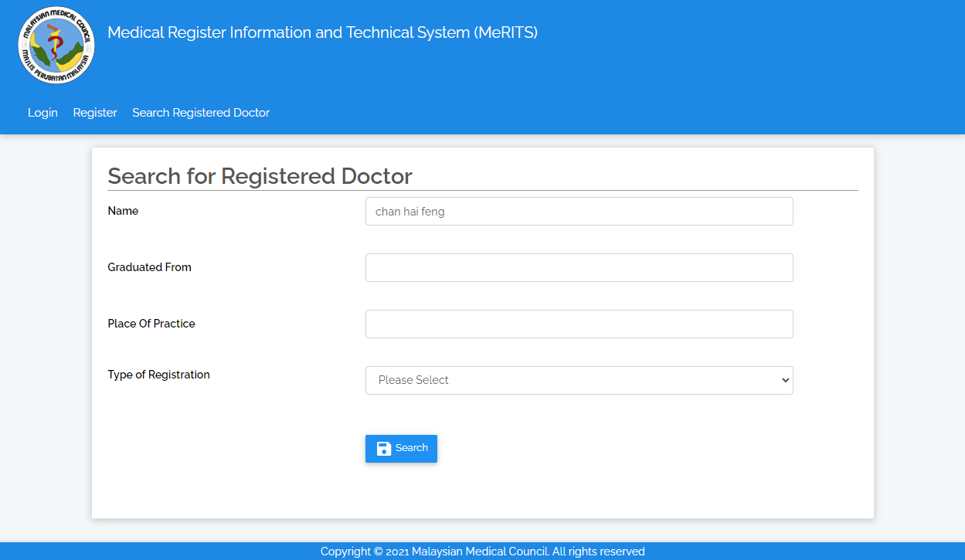Image resolution: width=965 pixels, height=560 pixels.
Task: Click the save icon inside the Search button
Action: [x=383, y=448]
